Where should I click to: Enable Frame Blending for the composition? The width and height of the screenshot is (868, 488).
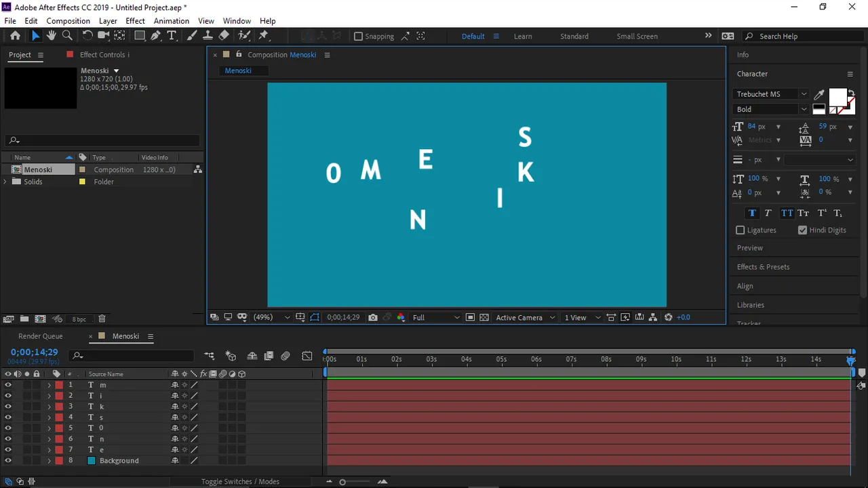pyautogui.click(x=269, y=356)
